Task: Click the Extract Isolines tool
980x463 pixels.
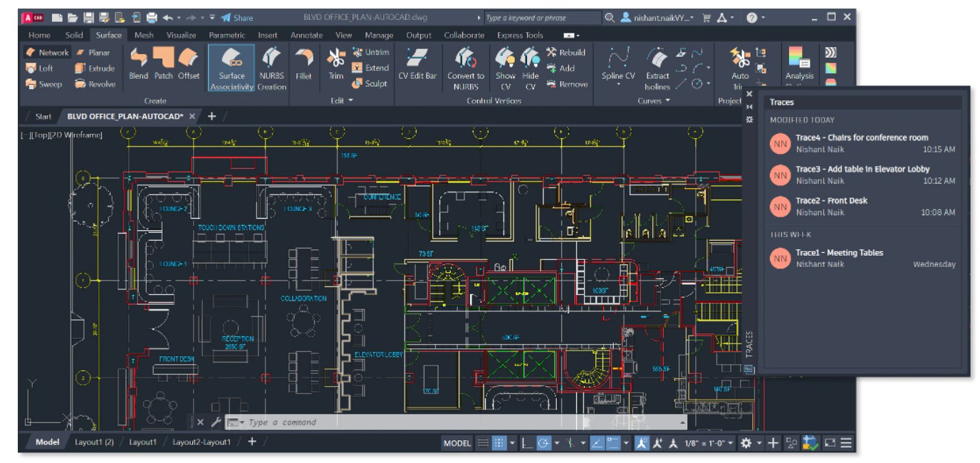Action: 657,68
